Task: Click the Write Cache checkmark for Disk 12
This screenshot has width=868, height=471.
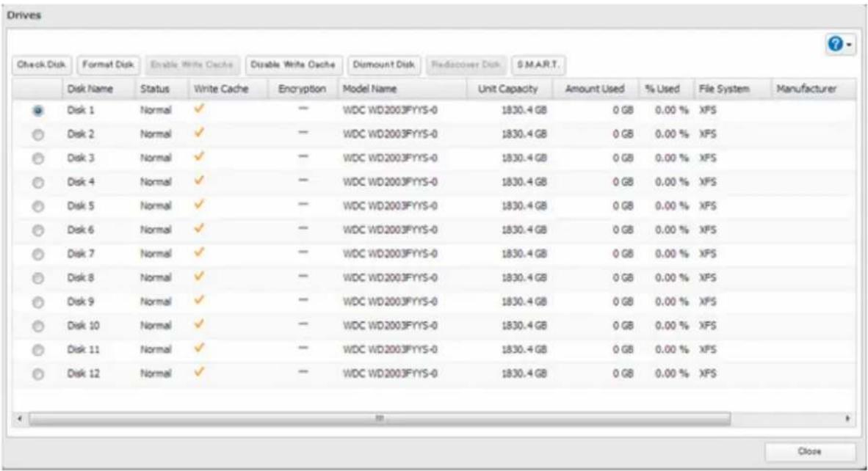Action: pyautogui.click(x=199, y=373)
